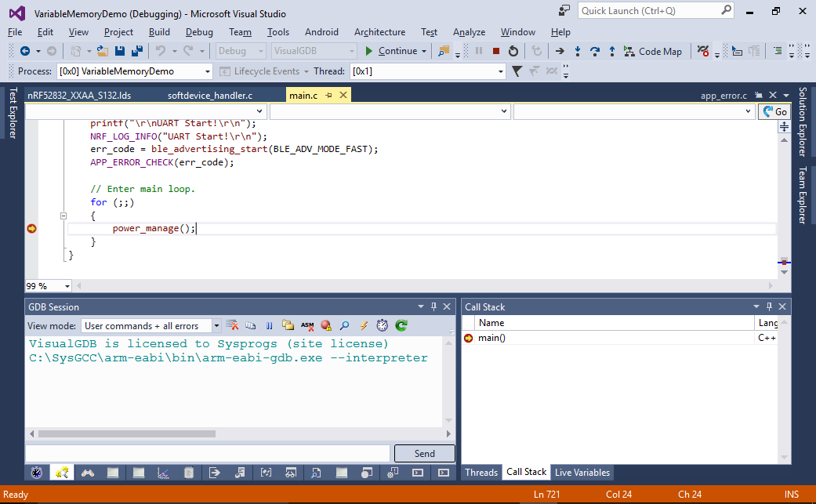Click the feedback icon beside Quick Launch

[564, 10]
